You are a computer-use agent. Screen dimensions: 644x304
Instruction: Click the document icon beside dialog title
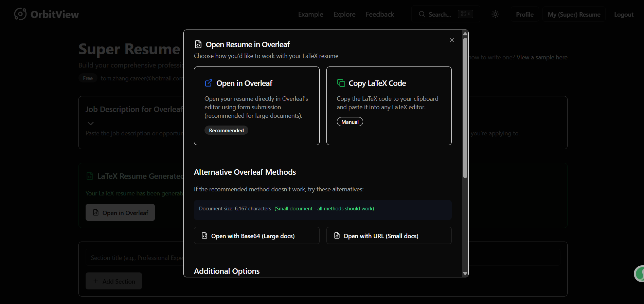(x=198, y=44)
